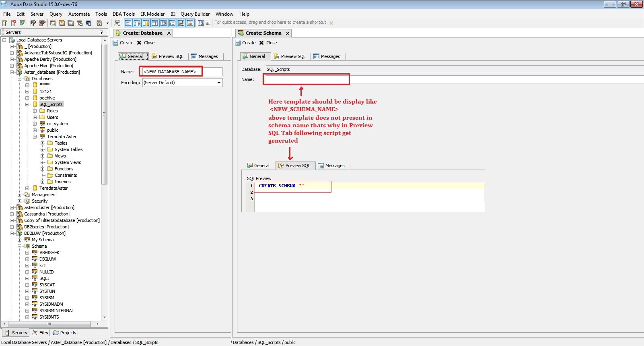This screenshot has width=644, height=346.
Task: Click Create in the Create: Schema panel
Action: 245,43
